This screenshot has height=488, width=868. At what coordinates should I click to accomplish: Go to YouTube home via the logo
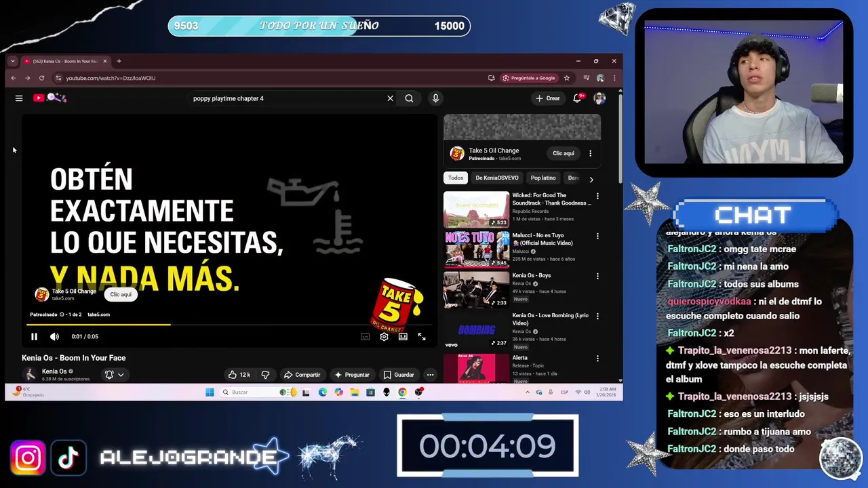click(x=50, y=98)
